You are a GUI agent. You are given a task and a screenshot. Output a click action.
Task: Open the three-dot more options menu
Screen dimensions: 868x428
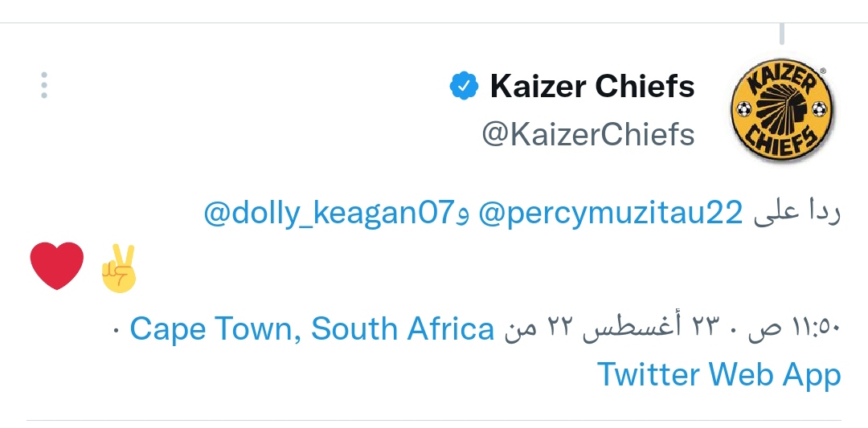pyautogui.click(x=44, y=85)
